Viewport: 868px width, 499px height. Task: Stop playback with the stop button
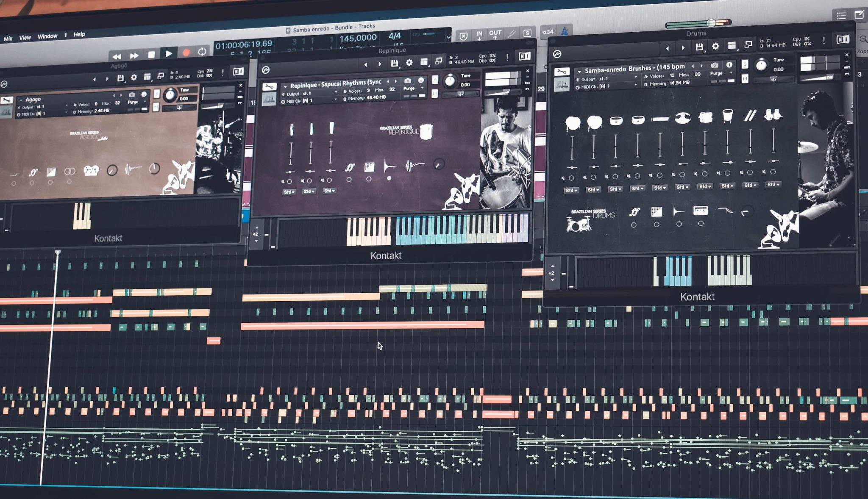pyautogui.click(x=151, y=55)
